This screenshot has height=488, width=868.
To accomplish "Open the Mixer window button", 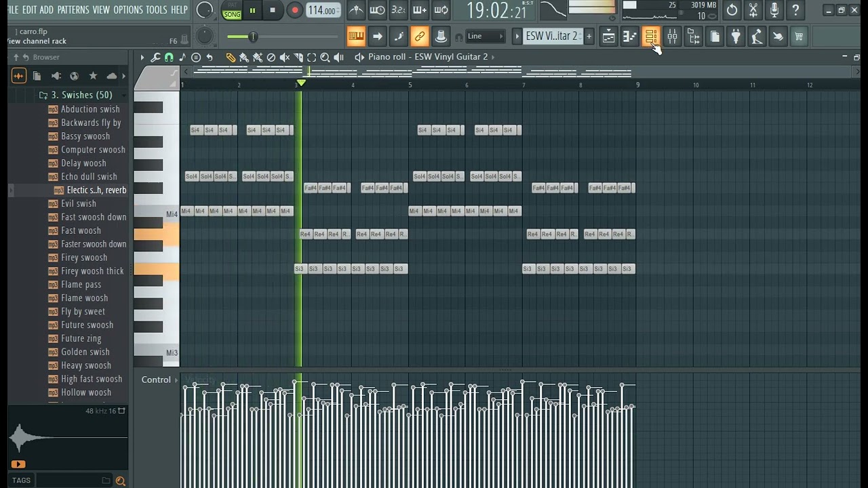I will 672,37.
